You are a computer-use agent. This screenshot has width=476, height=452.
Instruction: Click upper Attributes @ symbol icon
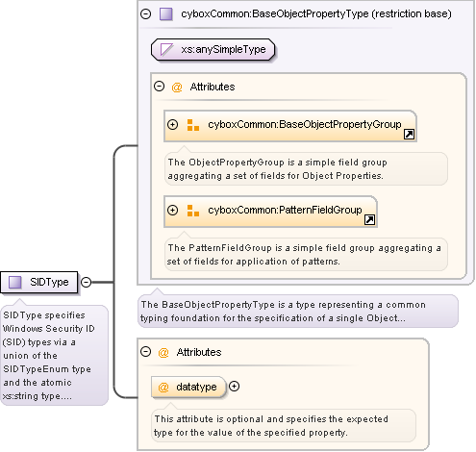[x=177, y=88]
